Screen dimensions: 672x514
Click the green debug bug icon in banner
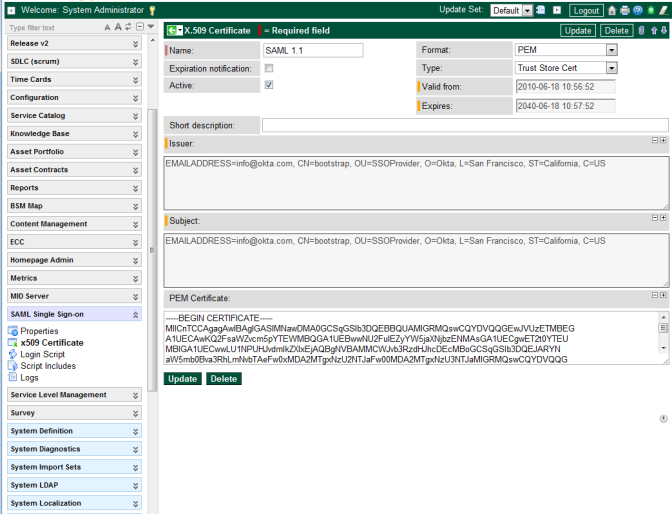click(650, 10)
